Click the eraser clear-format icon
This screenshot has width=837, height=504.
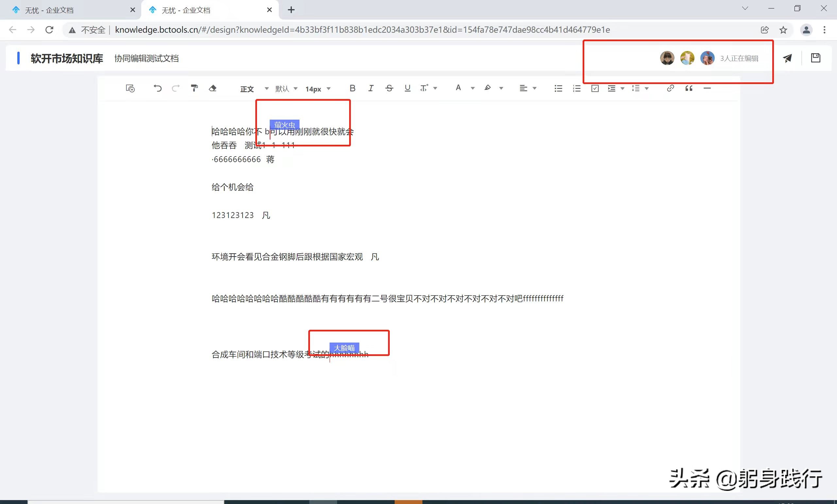(x=213, y=88)
